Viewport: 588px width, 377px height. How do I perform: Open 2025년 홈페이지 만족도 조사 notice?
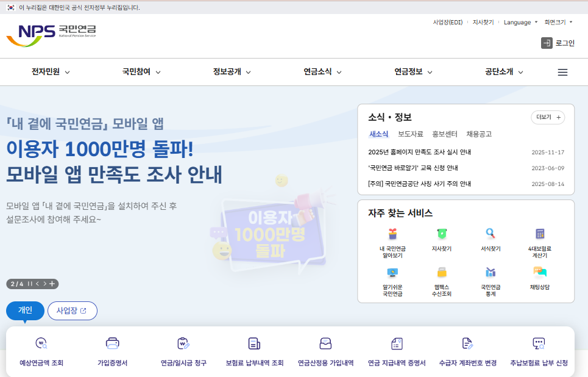419,152
